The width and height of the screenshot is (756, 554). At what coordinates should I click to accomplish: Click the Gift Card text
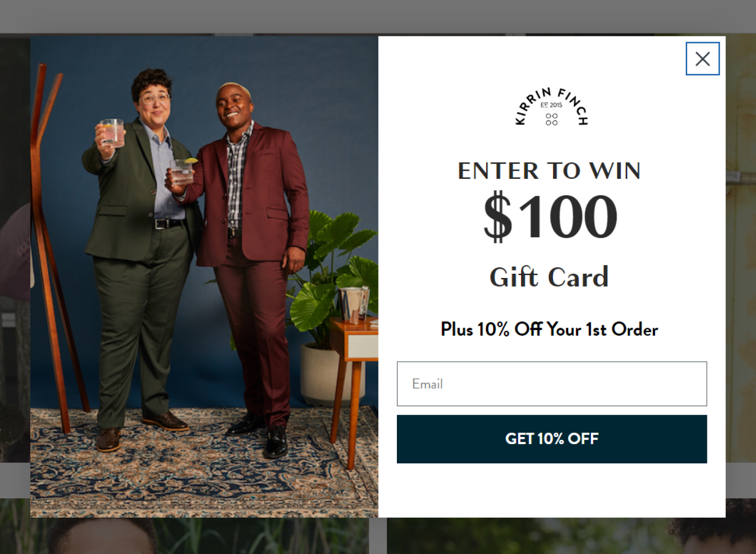point(549,277)
